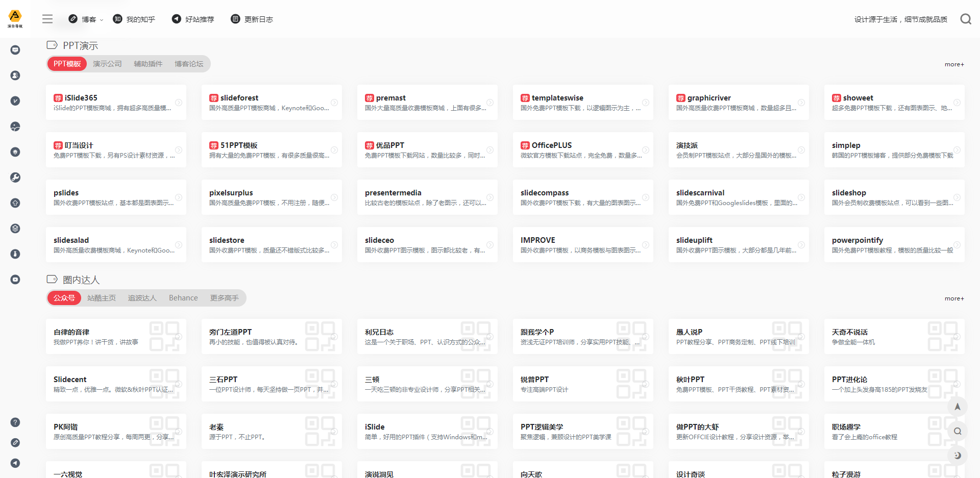980x478 pixels.
Task: Switch to the 追波达人 tab
Action: (142, 298)
